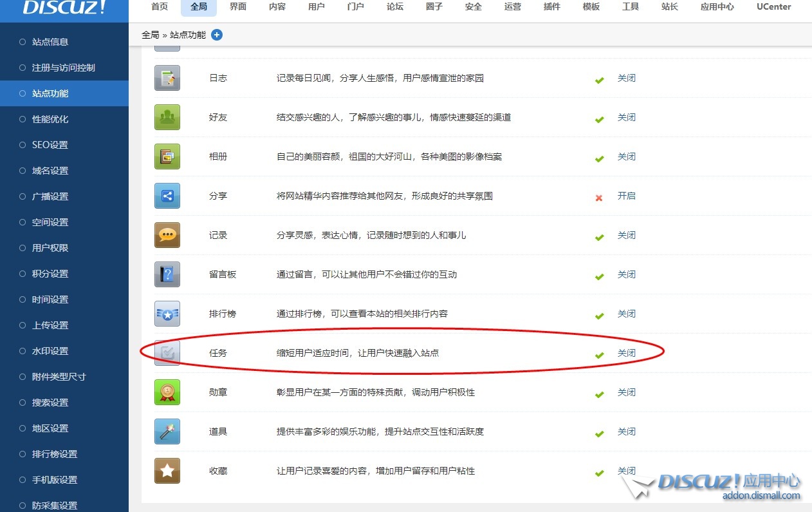
Task: Click the 相册 (Album) feature icon
Action: pos(167,156)
